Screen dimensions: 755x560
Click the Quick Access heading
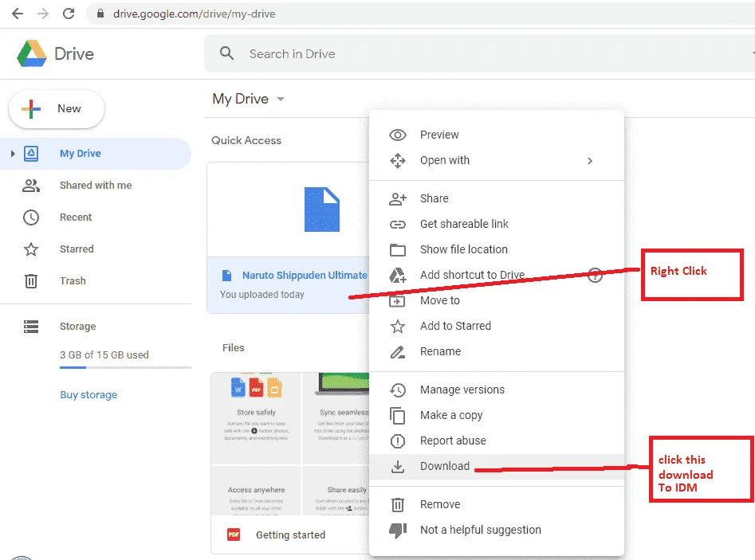246,140
